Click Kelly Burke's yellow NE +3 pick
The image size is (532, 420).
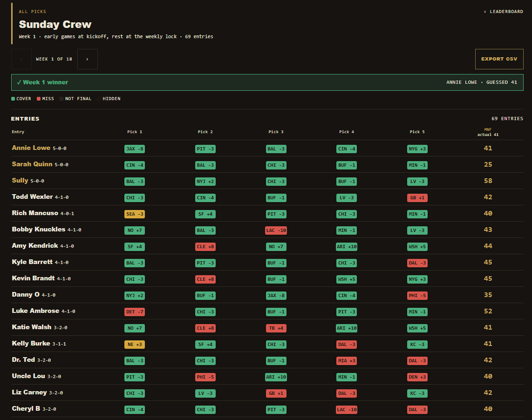135,345
